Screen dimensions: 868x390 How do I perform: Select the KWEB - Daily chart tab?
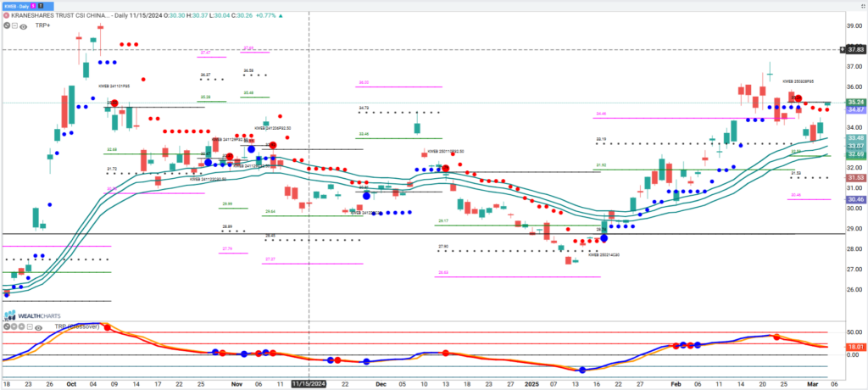click(x=28, y=6)
